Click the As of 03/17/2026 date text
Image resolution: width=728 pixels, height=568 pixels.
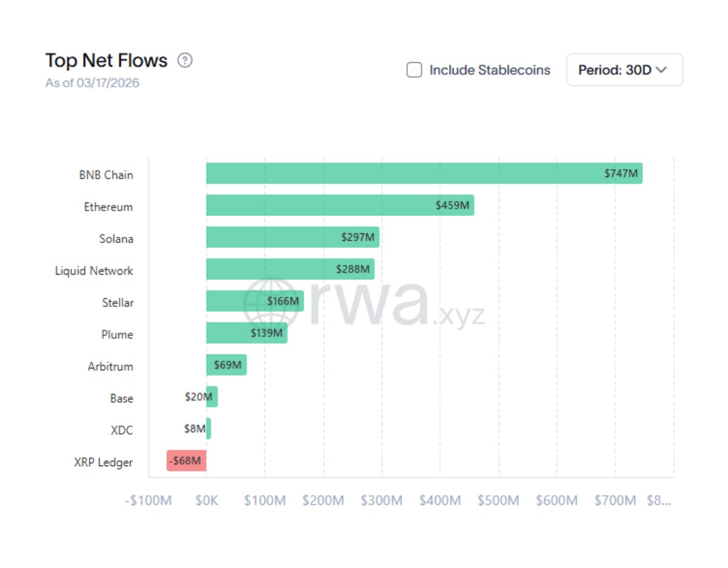pyautogui.click(x=92, y=83)
